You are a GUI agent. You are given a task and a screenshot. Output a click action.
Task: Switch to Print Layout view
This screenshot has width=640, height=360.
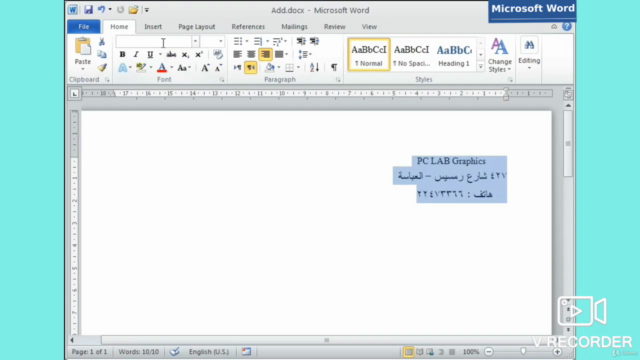(x=408, y=352)
